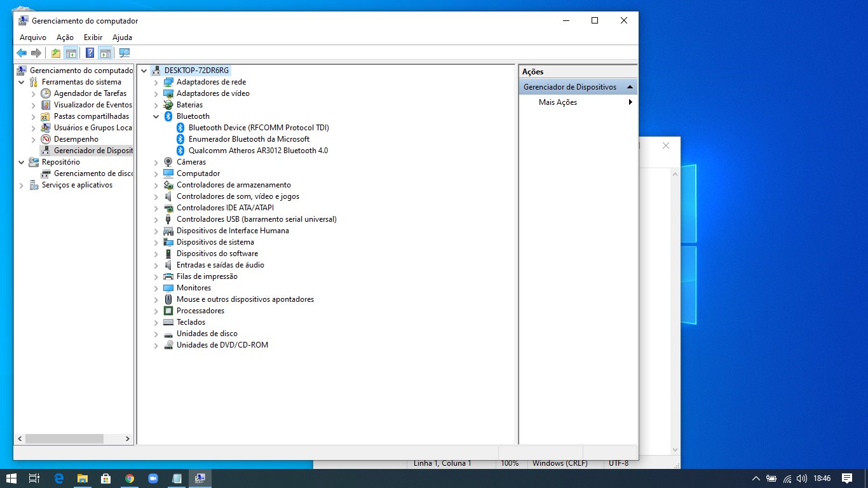Viewport: 868px width, 488px height.
Task: Open the Ação menu
Action: click(65, 37)
